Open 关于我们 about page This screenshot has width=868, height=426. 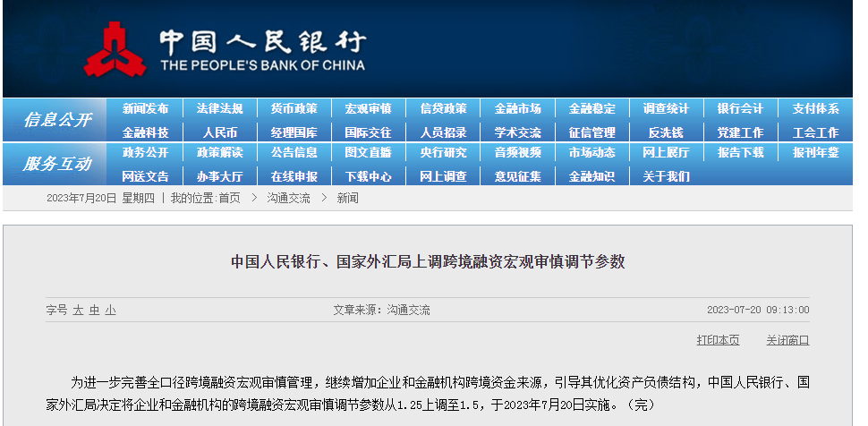click(x=666, y=176)
